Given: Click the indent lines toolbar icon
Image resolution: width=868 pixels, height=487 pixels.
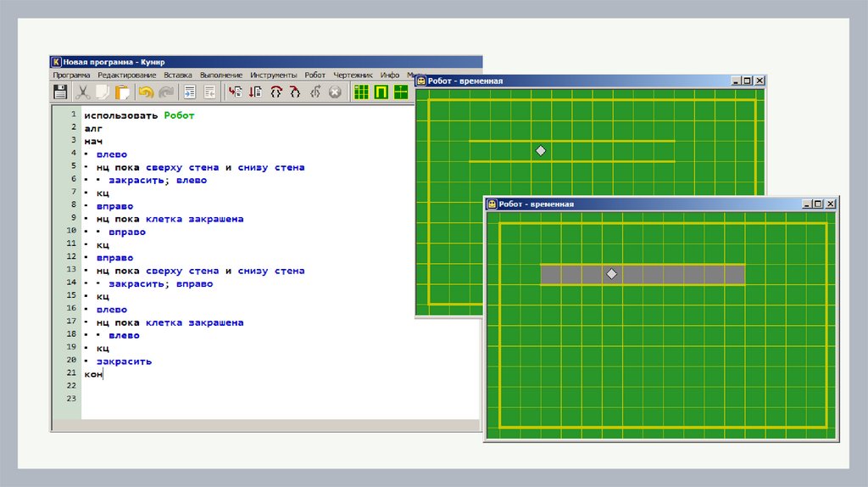Looking at the screenshot, I should click(x=190, y=92).
